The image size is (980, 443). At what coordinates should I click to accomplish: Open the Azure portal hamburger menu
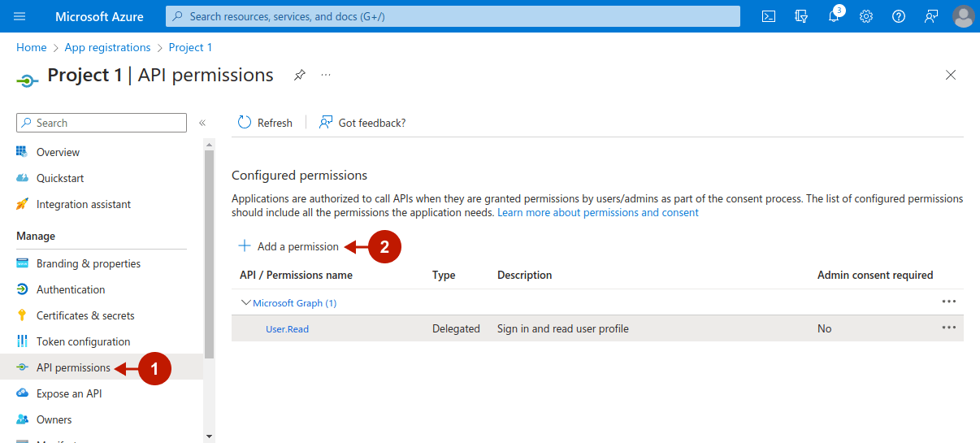coord(20,16)
